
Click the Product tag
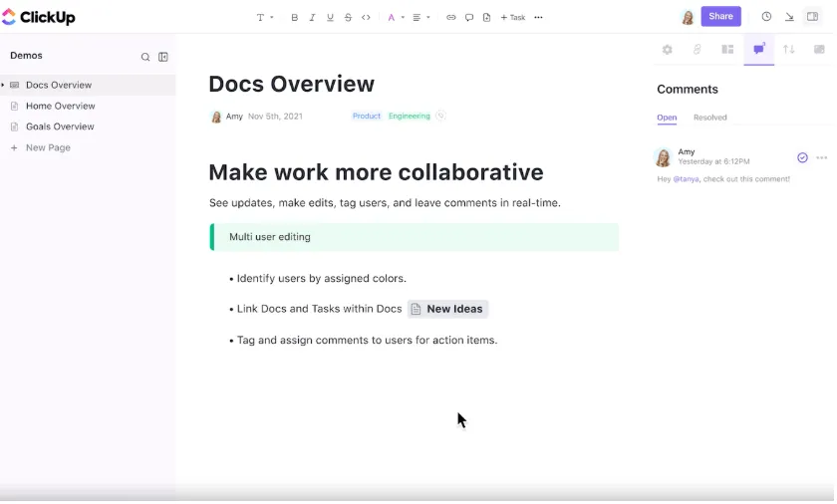pos(367,117)
